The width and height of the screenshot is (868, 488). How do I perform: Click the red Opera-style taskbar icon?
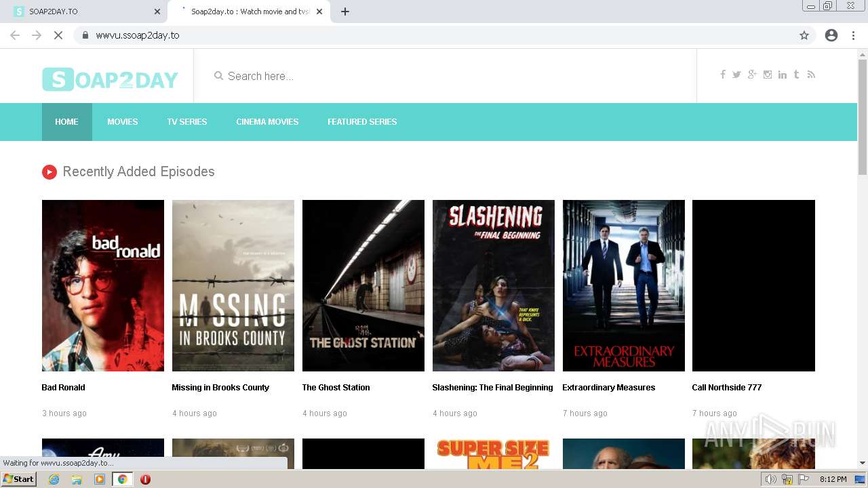pos(145,479)
